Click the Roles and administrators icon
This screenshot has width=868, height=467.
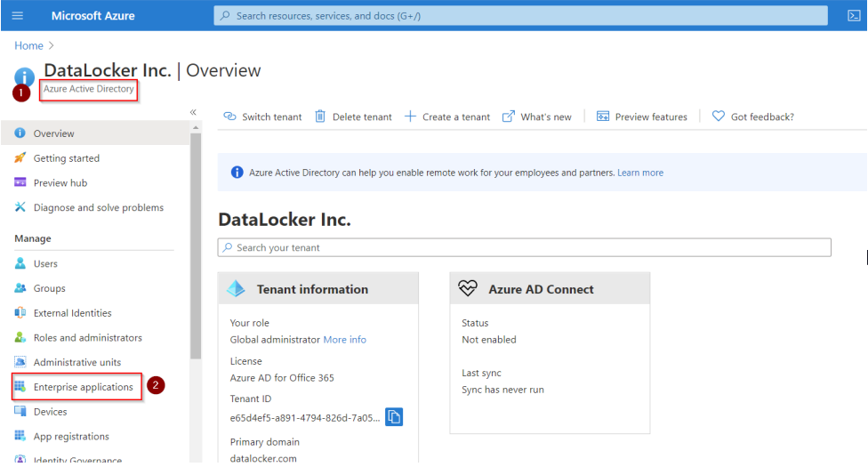point(20,337)
